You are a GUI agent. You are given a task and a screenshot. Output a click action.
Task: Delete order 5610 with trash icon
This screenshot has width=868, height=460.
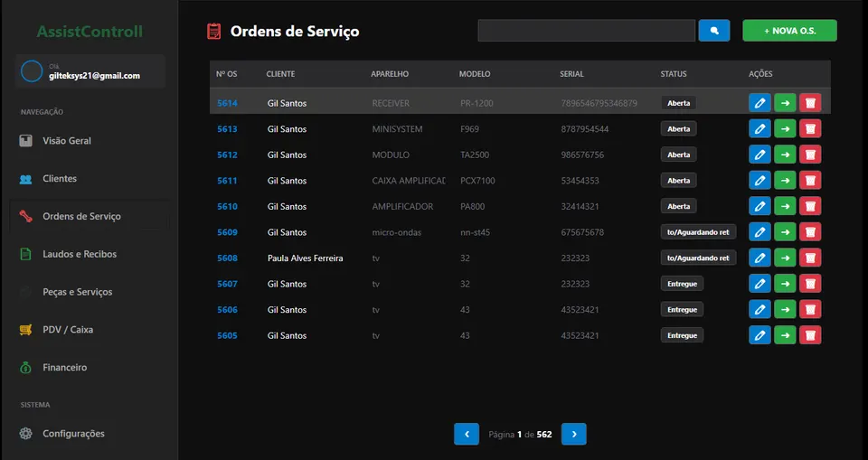click(x=810, y=206)
